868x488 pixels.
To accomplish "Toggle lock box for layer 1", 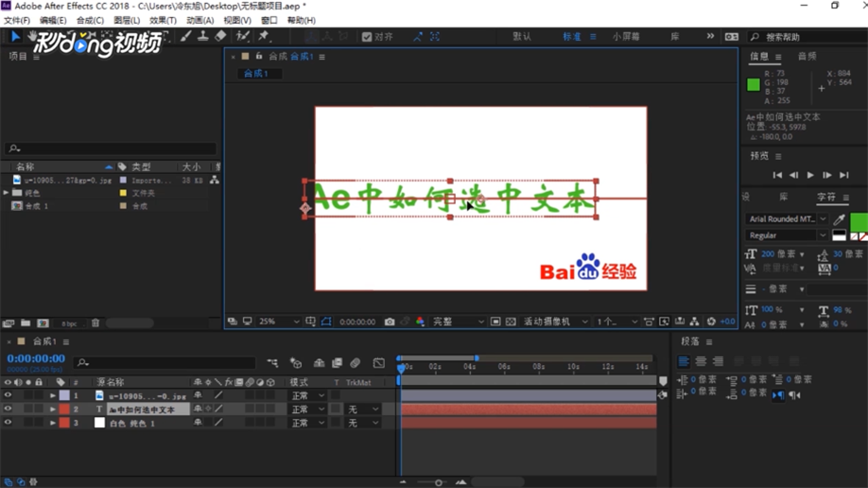I will pyautogui.click(x=38, y=395).
